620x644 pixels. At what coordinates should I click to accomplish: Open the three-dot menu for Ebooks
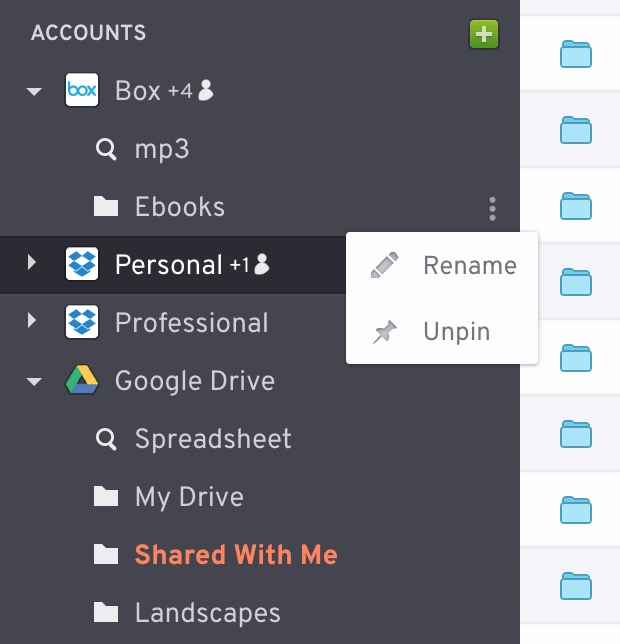coord(492,209)
